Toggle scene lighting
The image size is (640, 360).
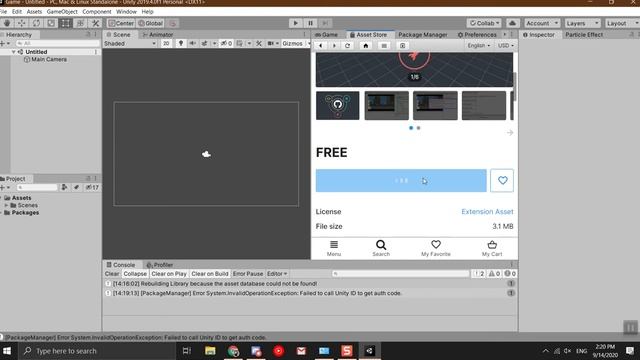pos(180,43)
